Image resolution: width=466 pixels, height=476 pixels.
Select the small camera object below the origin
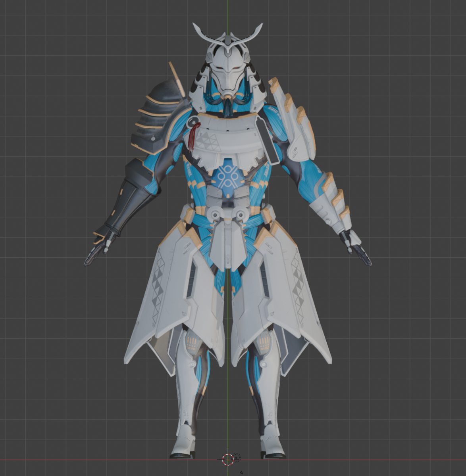pos(242,472)
